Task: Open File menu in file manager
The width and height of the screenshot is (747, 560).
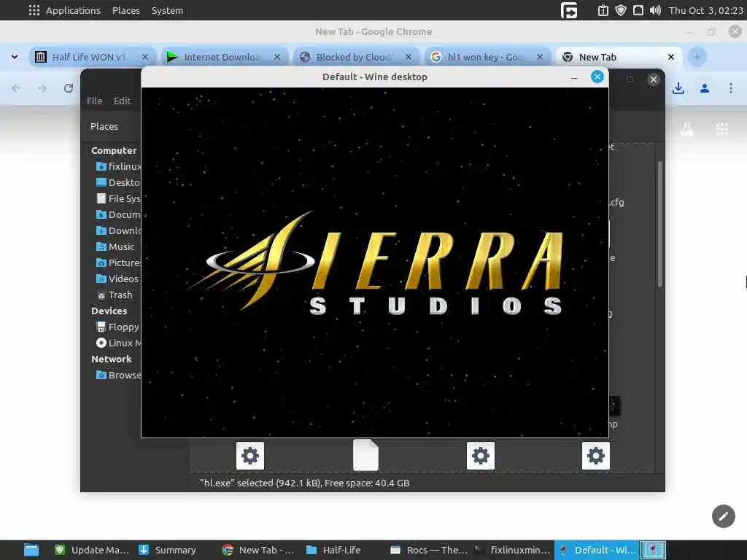Action: click(x=94, y=101)
